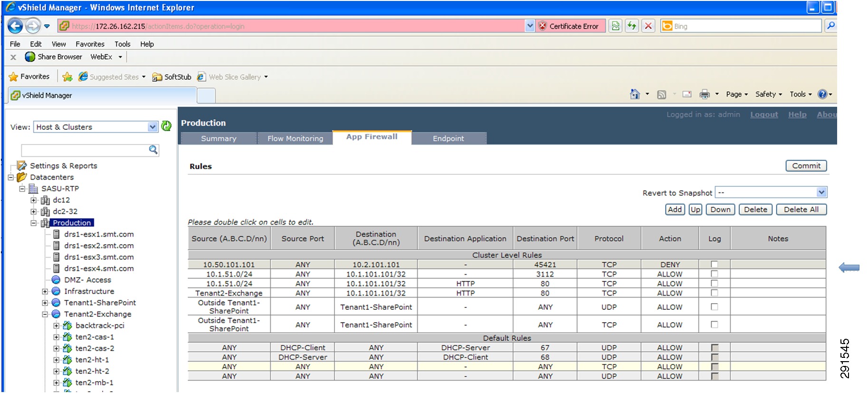868x393 pixels.
Task: Click the Add to Favorites Bar star icon
Action: [x=67, y=77]
